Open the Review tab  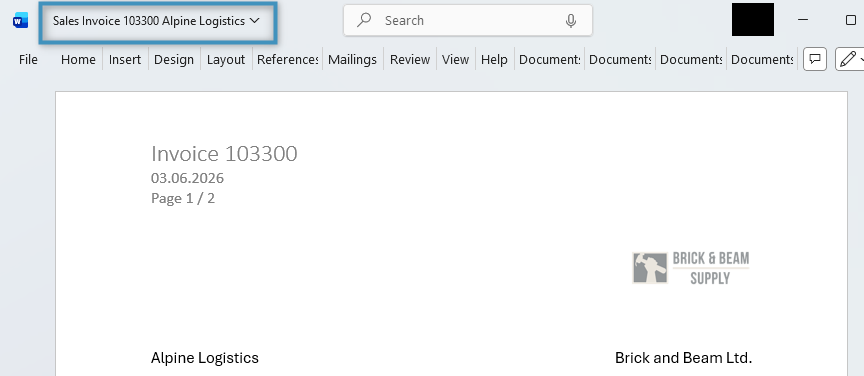[x=410, y=60]
